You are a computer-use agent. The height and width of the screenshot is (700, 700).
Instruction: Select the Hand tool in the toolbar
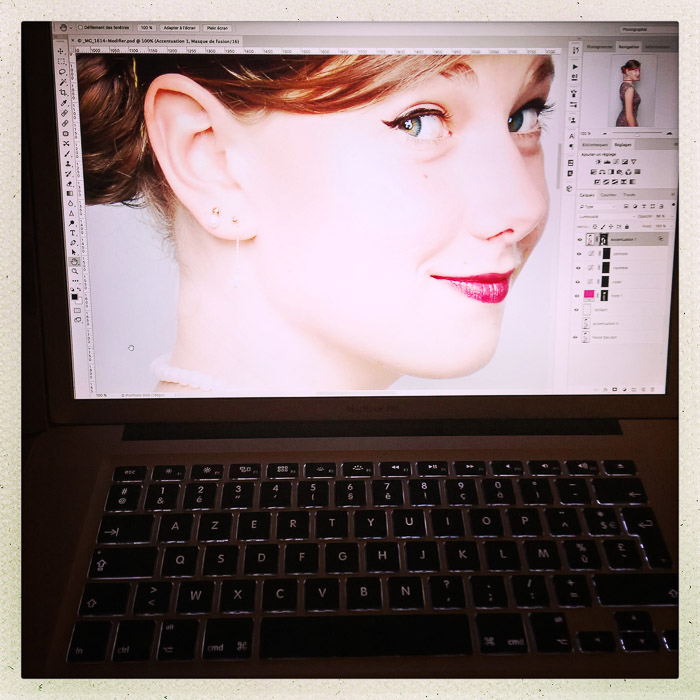[x=74, y=262]
